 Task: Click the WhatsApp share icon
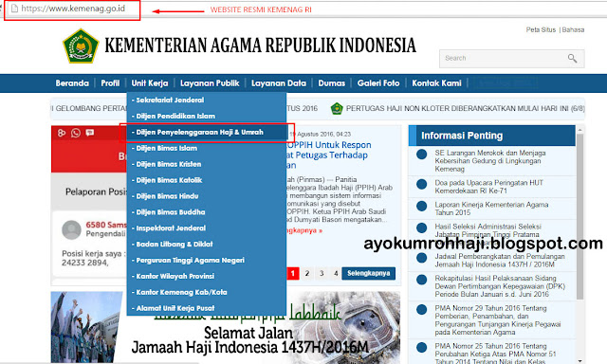(x=76, y=133)
